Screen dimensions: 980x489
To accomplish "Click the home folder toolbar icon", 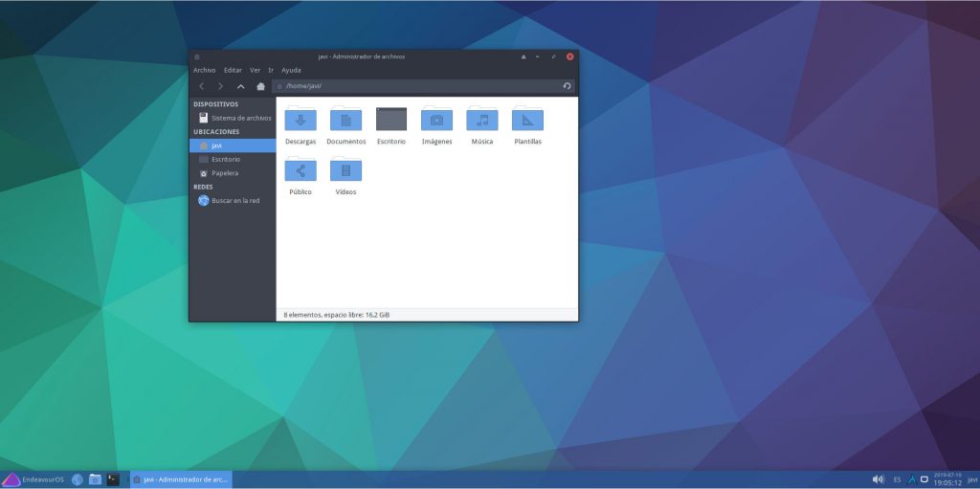I will click(260, 86).
